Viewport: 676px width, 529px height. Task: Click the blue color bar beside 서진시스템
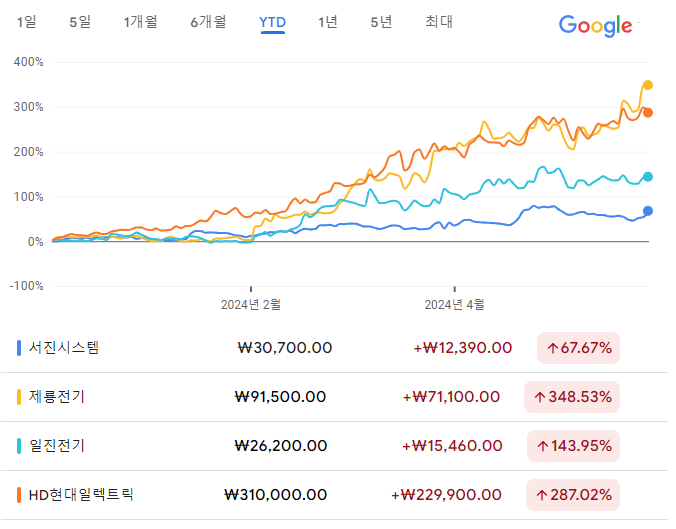pyautogui.click(x=19, y=348)
